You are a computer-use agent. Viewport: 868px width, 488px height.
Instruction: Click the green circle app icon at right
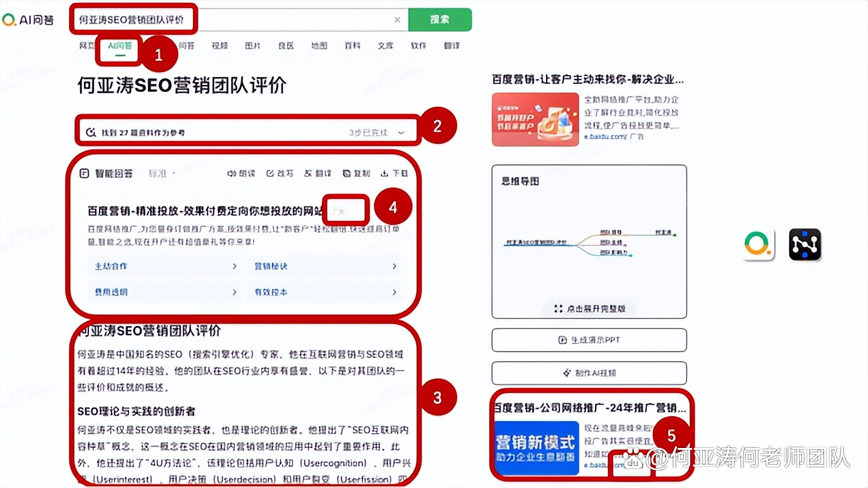[x=759, y=245]
